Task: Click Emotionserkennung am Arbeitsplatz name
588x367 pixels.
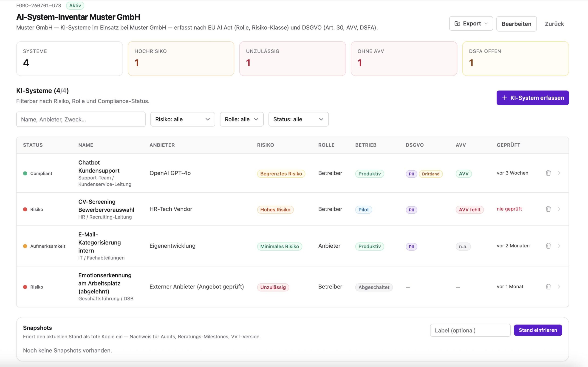Action: coord(105,283)
